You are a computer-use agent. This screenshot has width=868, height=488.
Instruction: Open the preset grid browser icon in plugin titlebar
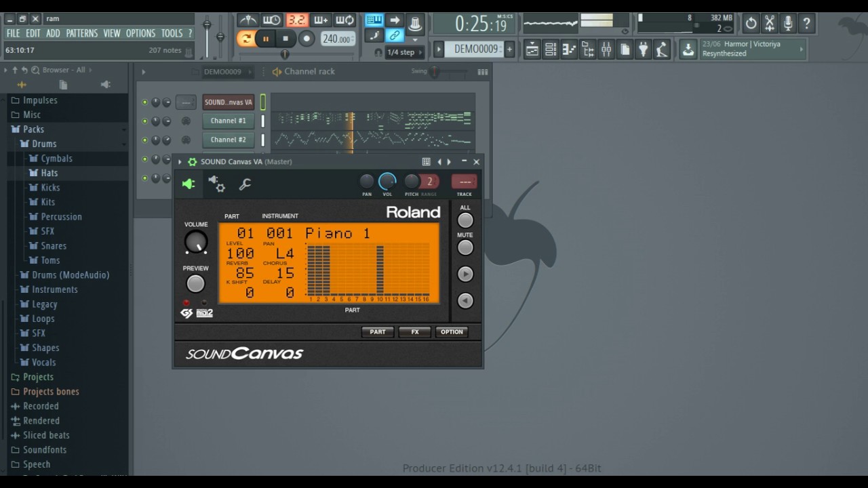pos(426,162)
